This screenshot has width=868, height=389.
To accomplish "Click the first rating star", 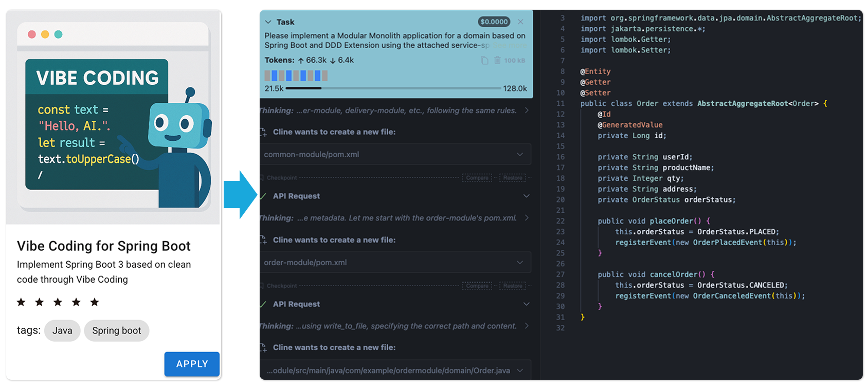I will click(x=21, y=302).
